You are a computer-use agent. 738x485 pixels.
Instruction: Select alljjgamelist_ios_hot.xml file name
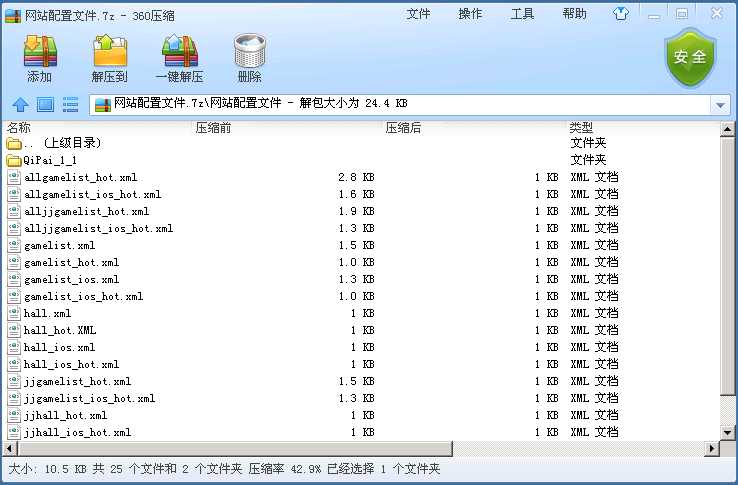(98, 228)
